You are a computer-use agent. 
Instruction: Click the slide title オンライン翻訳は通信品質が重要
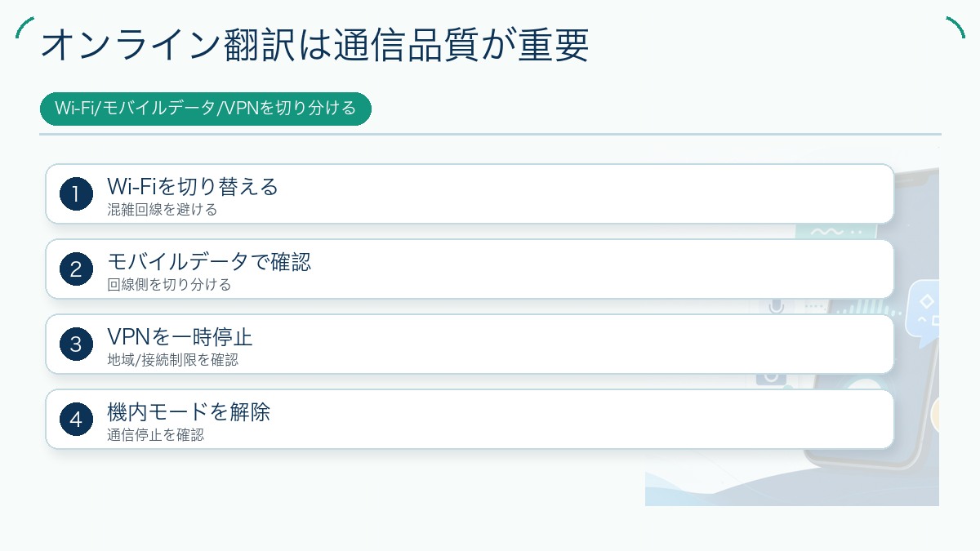point(314,46)
